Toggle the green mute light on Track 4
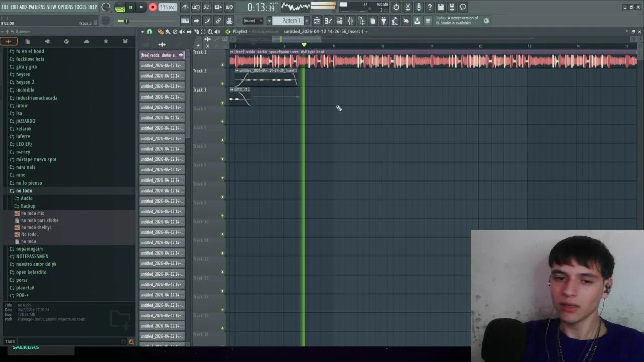644x362 pixels. 223,122
